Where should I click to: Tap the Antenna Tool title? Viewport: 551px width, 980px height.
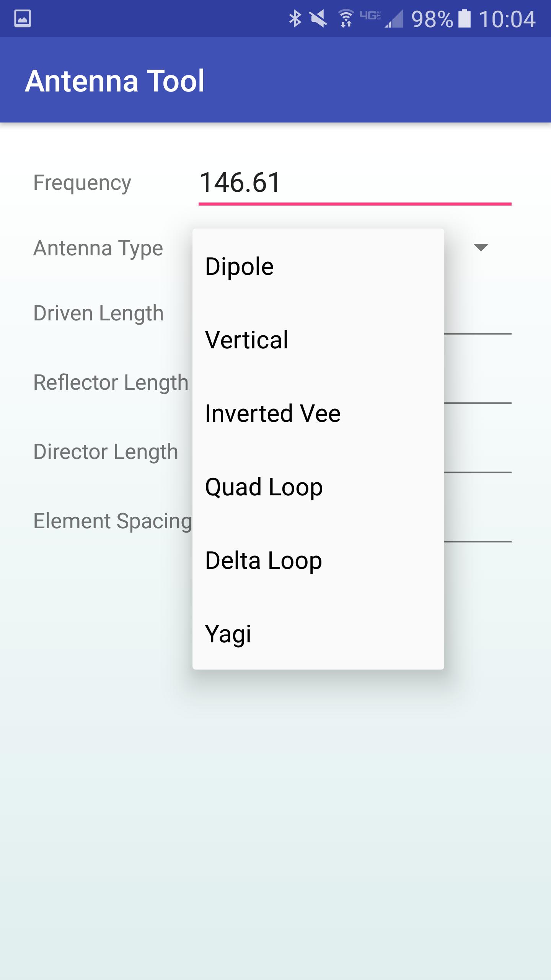(115, 81)
